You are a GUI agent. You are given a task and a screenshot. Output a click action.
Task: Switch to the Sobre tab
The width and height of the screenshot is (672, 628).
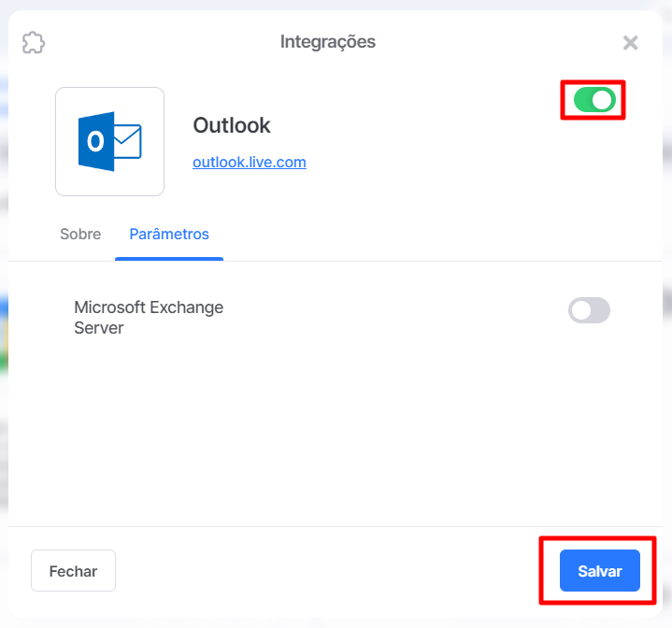(80, 235)
